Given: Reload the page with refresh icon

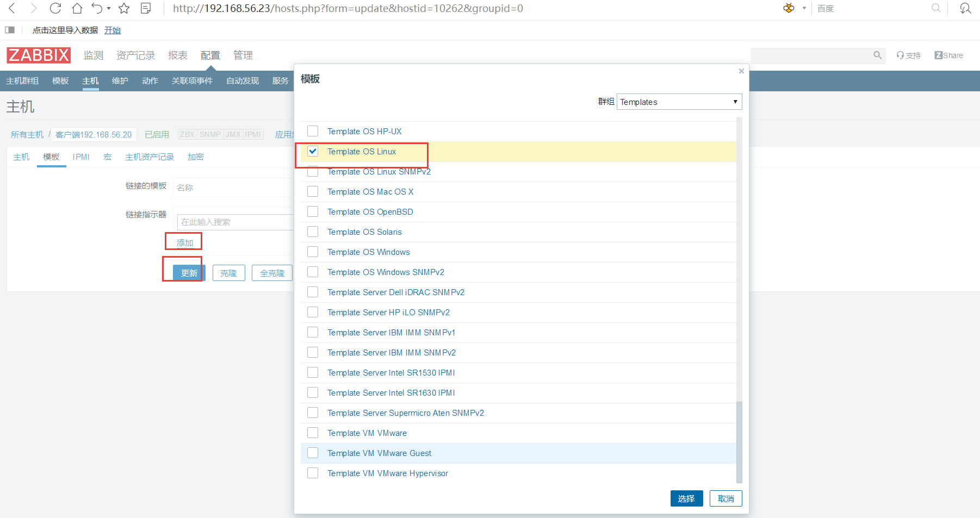Looking at the screenshot, I should [x=55, y=8].
